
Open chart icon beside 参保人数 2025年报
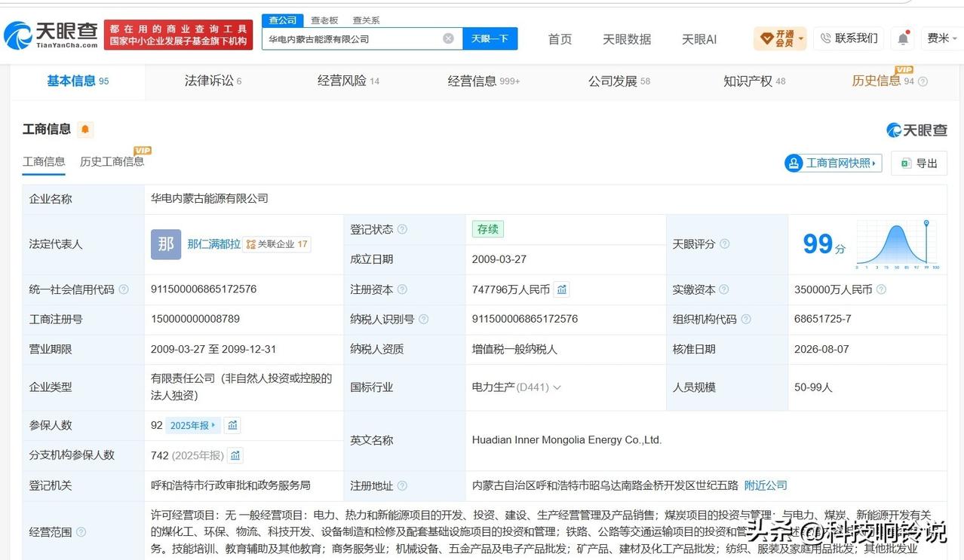232,425
